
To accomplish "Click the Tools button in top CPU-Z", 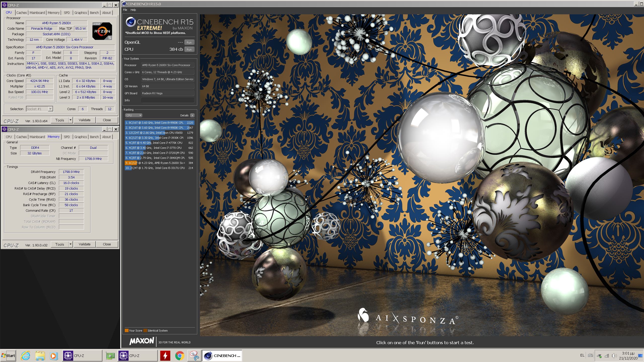I will coord(60,120).
